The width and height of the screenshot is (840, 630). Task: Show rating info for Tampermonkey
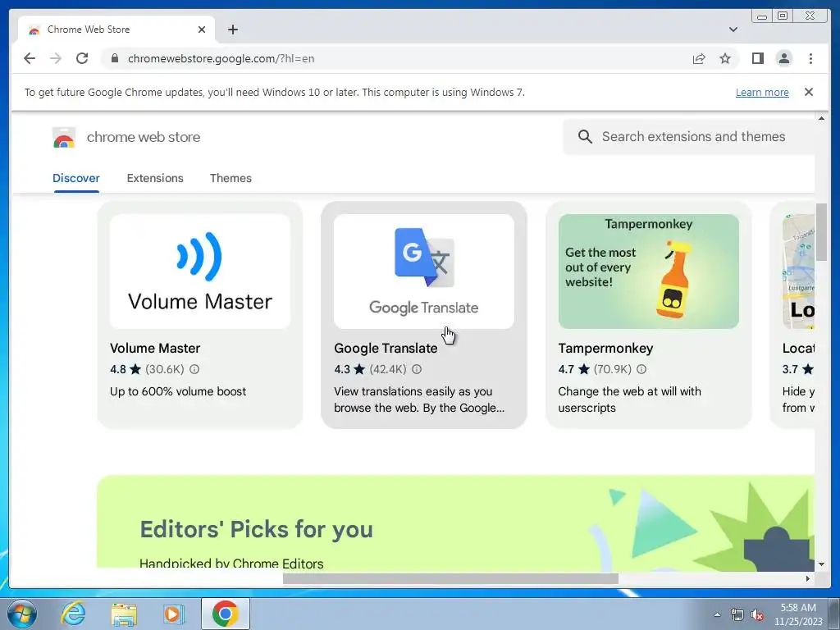641,369
